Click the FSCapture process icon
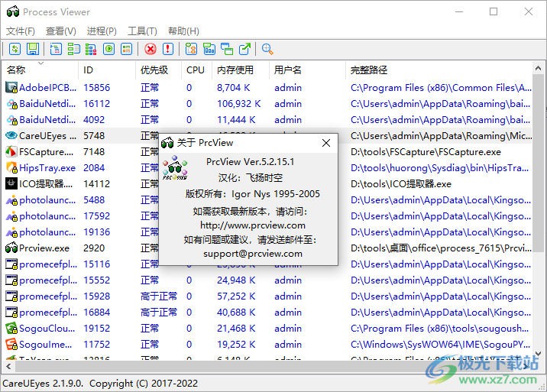The height and width of the screenshot is (392, 547). click(11, 151)
